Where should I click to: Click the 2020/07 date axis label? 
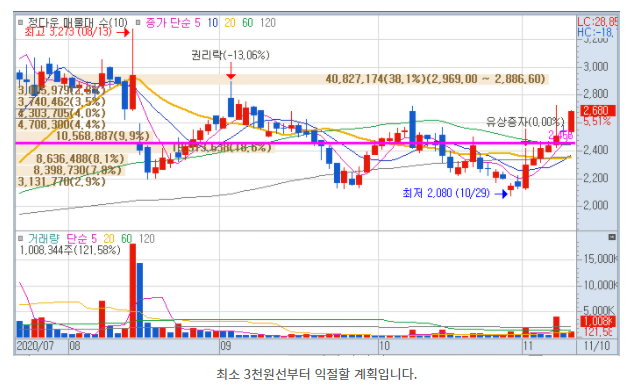[35, 347]
